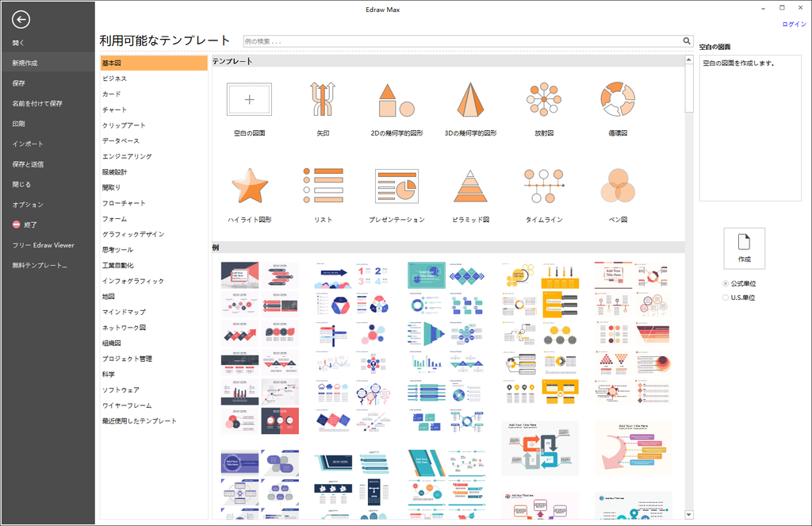Choose the 3Dの幾何学的図形 pyramid template
Image resolution: width=812 pixels, height=526 pixels.
click(470, 99)
